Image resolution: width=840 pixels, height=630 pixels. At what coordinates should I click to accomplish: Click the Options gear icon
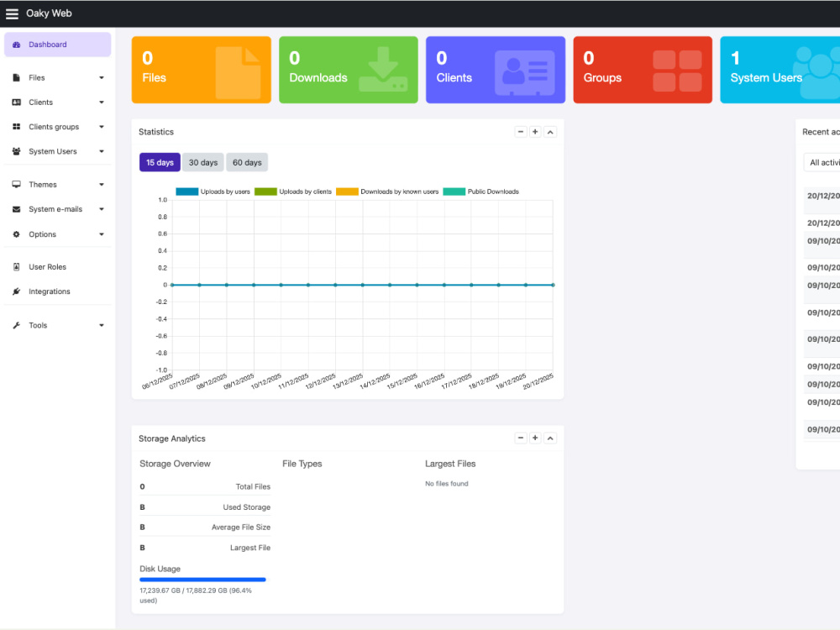(17, 234)
